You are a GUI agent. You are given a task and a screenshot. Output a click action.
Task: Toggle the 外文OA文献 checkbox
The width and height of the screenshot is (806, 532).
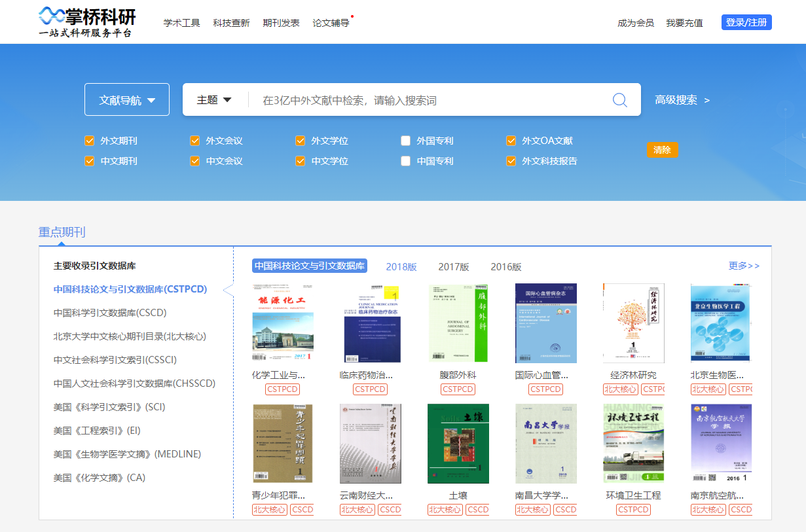tap(511, 141)
